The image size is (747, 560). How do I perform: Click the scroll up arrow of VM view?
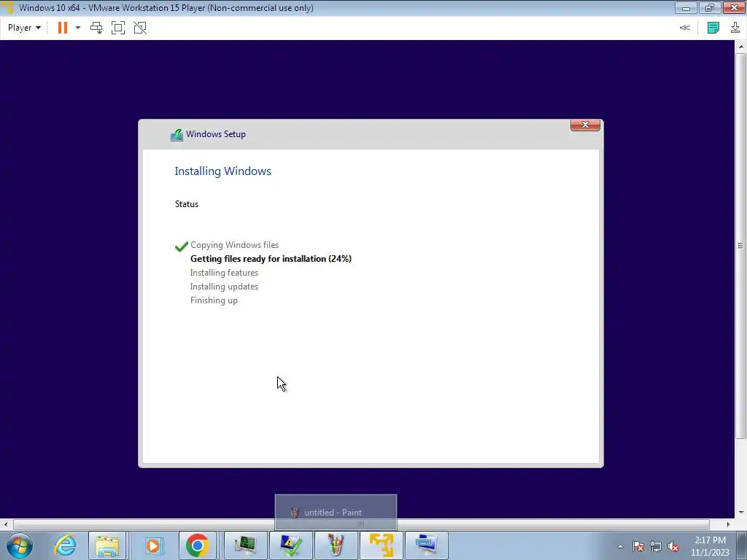[741, 46]
